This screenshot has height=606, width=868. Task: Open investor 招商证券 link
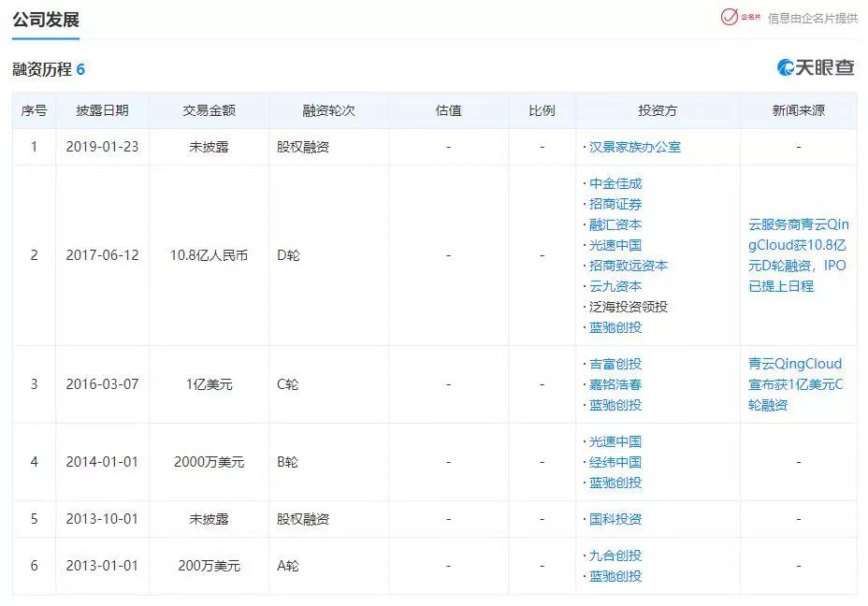click(615, 204)
